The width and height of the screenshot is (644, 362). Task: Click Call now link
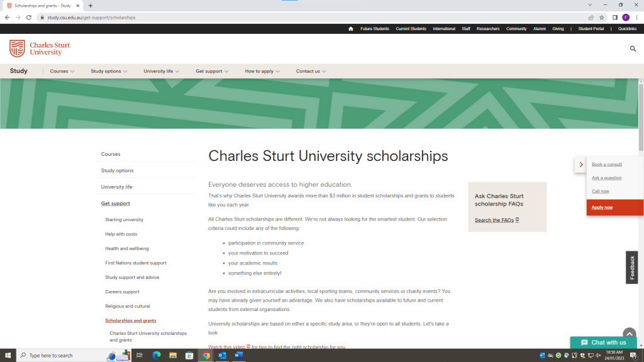tap(600, 191)
